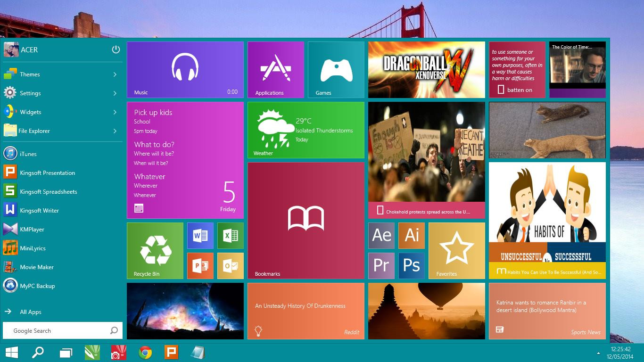Open the Illustrator tile

click(412, 236)
